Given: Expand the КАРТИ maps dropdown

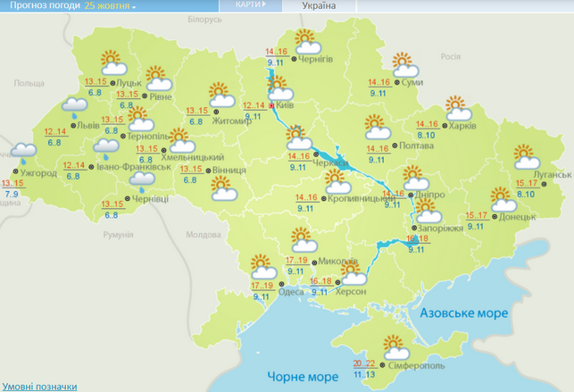Looking at the screenshot, I should (x=253, y=5).
